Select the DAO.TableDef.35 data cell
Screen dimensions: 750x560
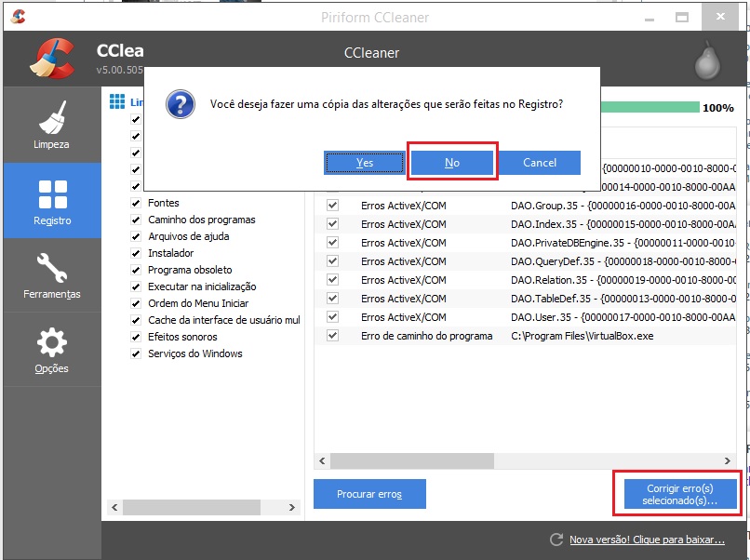point(623,299)
